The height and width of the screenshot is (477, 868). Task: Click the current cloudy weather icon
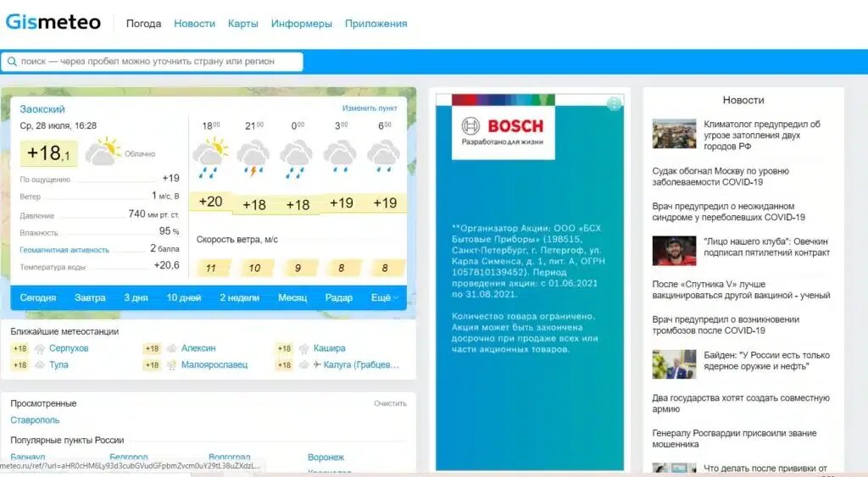click(103, 152)
